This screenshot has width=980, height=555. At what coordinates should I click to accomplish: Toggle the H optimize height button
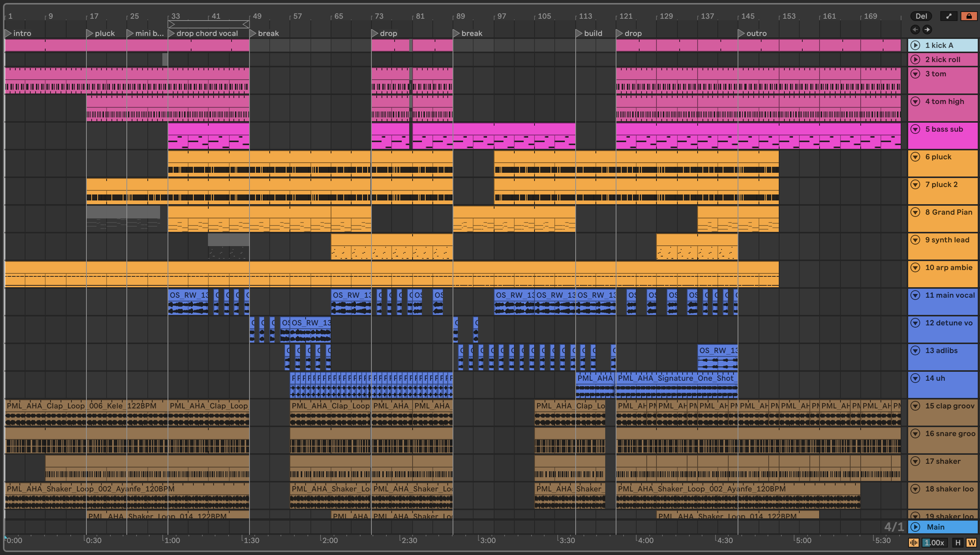coord(958,542)
